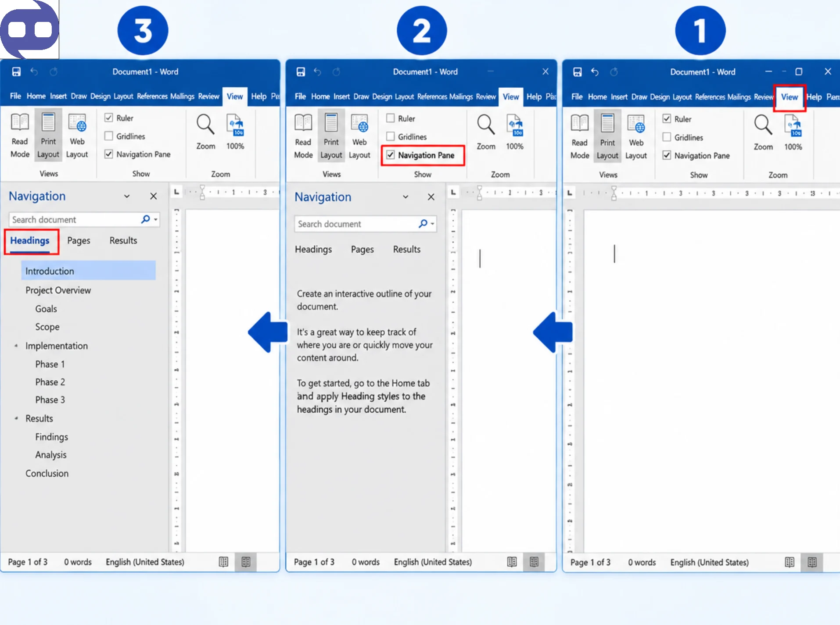The width and height of the screenshot is (840, 625).
Task: Open Zoom options in the right window
Action: pos(763,132)
